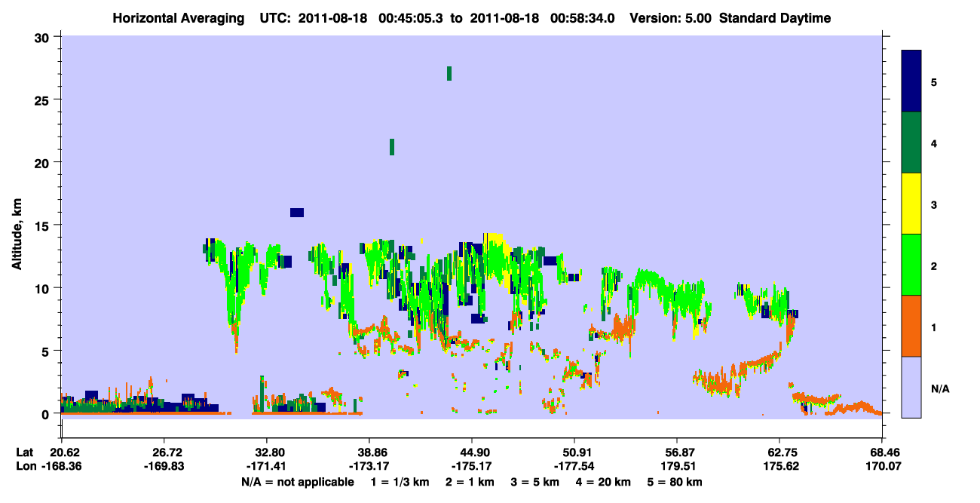The image size is (980, 503).
Task: Click the dark blue colorbar segment labeled 5
Action: click(x=911, y=81)
